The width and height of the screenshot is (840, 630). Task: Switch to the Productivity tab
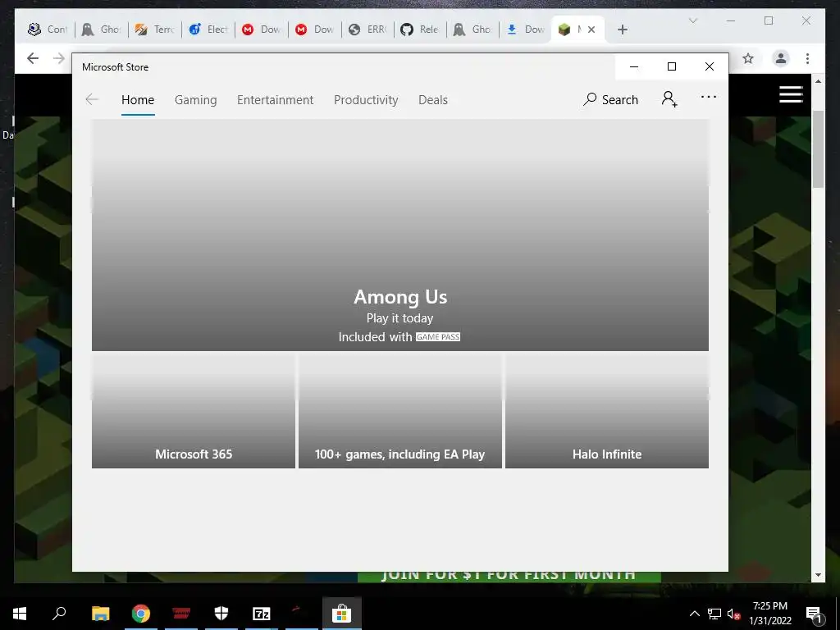point(366,100)
